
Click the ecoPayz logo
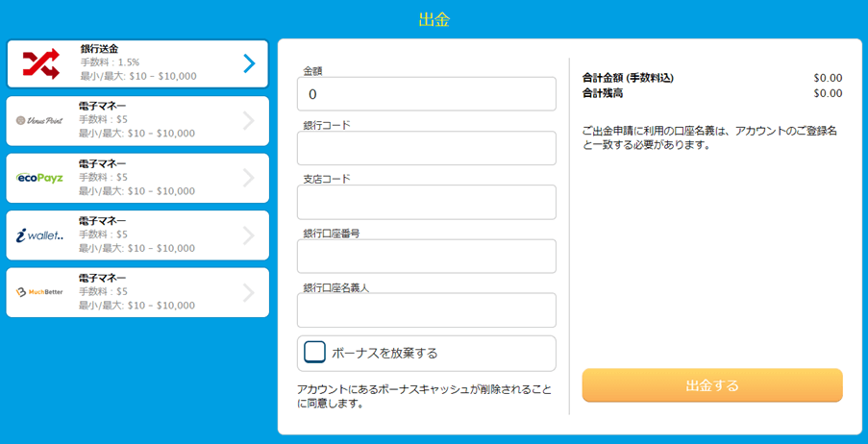(x=39, y=178)
